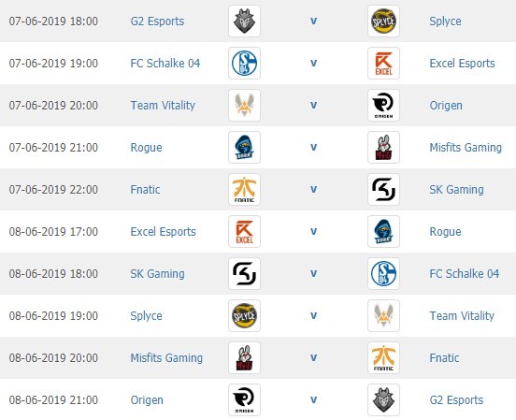516x420 pixels.
Task: Open the Fnatic team link at 07-06 22:00
Action: click(145, 190)
